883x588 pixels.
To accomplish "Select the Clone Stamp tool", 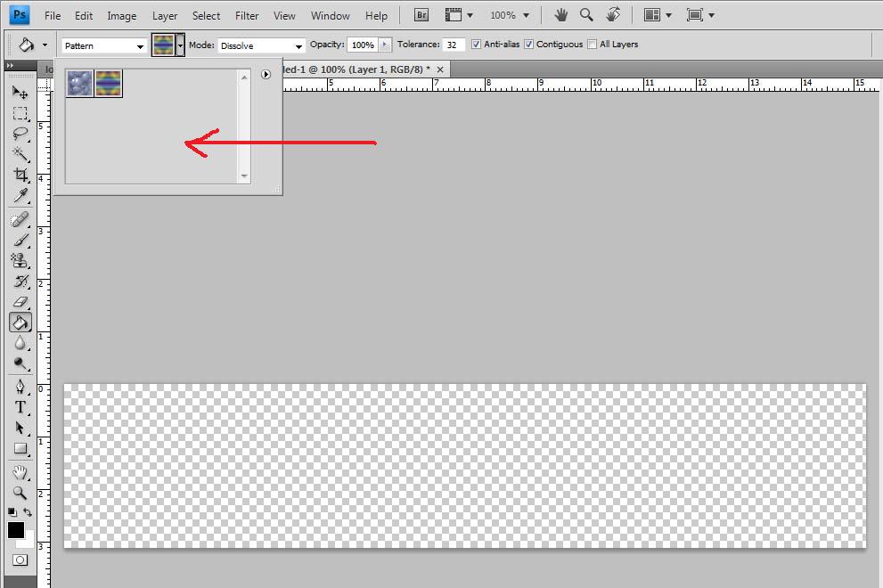I will [x=20, y=260].
